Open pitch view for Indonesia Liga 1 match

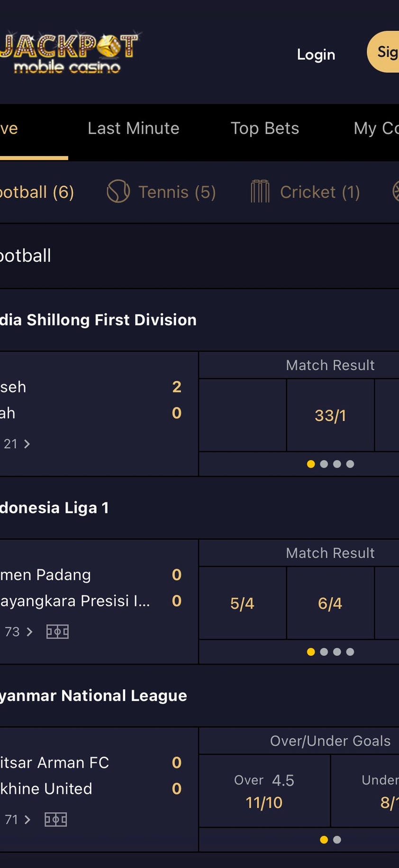pyautogui.click(x=57, y=631)
